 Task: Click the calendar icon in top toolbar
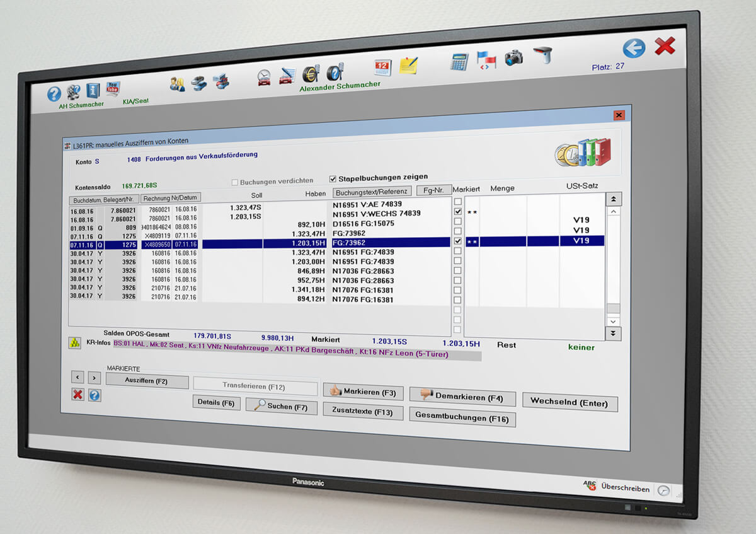pos(382,67)
